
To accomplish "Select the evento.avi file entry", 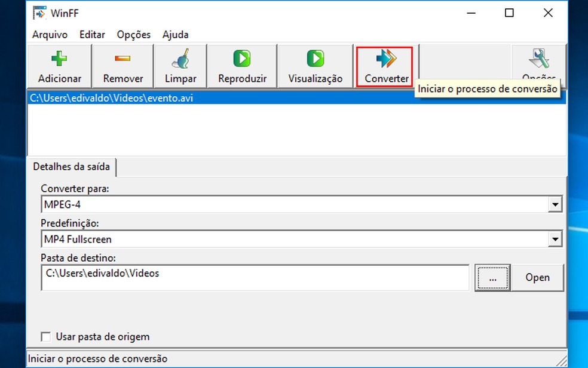I will point(120,97).
